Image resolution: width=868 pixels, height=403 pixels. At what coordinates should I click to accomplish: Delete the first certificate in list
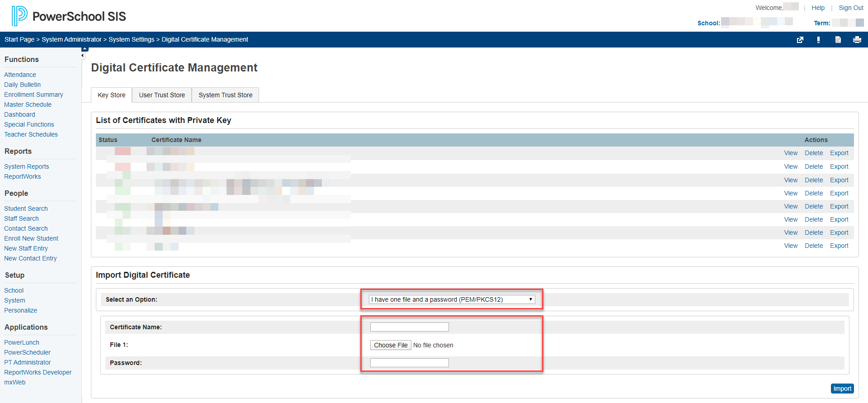click(x=814, y=153)
